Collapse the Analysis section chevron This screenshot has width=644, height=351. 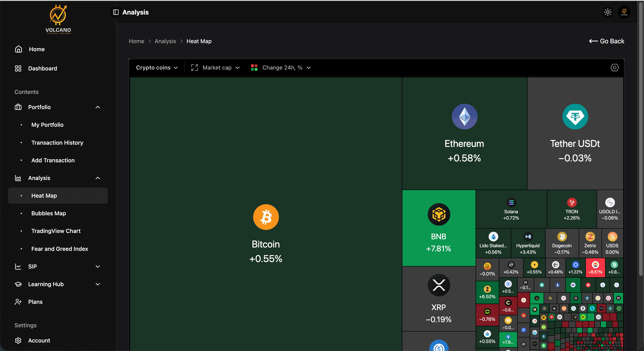(98, 178)
